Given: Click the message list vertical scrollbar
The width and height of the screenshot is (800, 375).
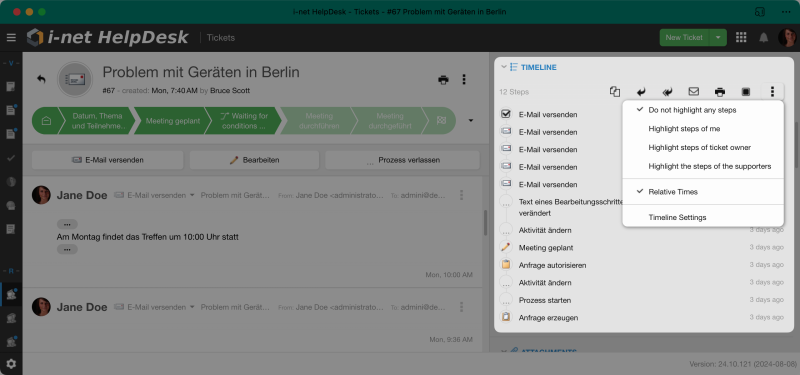Looking at the screenshot, I should click(485, 222).
